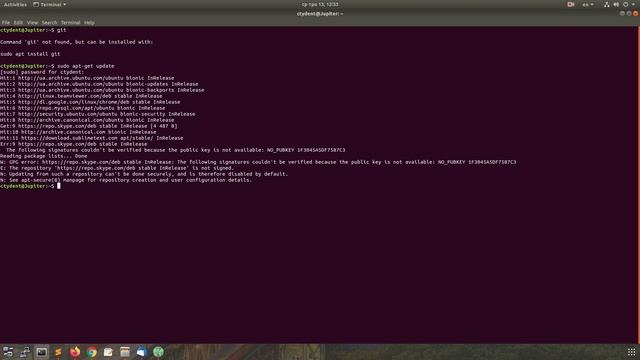Click the Hit:6 repo.mysql.com line
The width and height of the screenshot is (640, 360).
(x=83, y=108)
